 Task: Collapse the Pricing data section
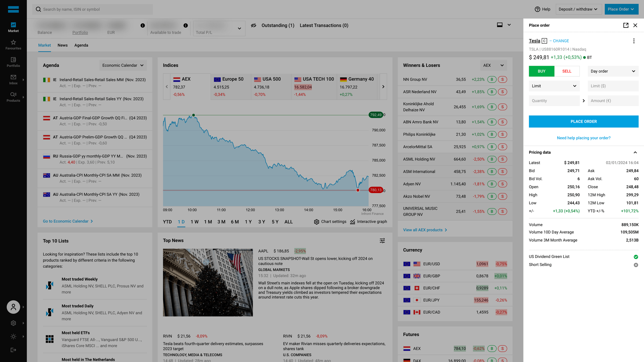pyautogui.click(x=635, y=152)
